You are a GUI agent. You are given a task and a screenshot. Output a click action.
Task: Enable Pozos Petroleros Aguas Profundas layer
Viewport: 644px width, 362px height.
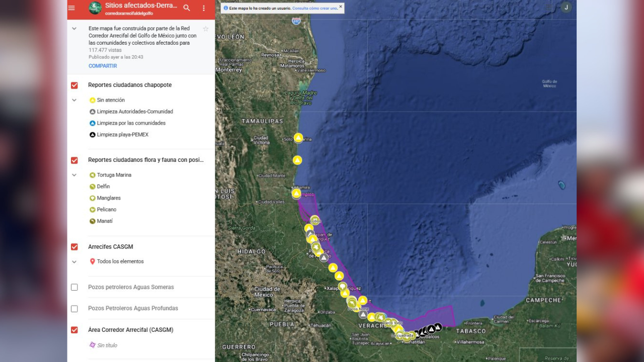click(74, 309)
